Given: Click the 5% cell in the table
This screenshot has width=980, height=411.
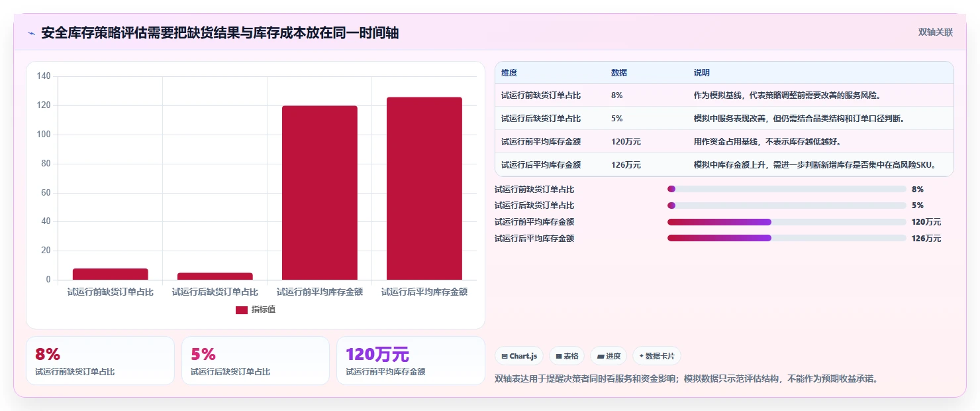Looking at the screenshot, I should point(616,118).
